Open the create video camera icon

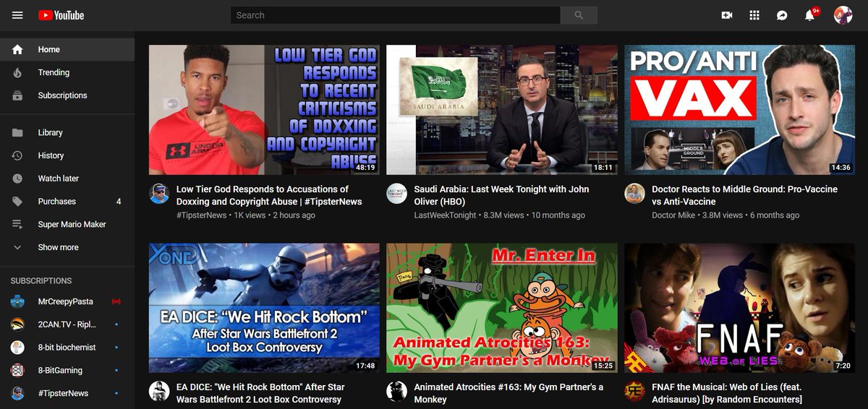(727, 15)
